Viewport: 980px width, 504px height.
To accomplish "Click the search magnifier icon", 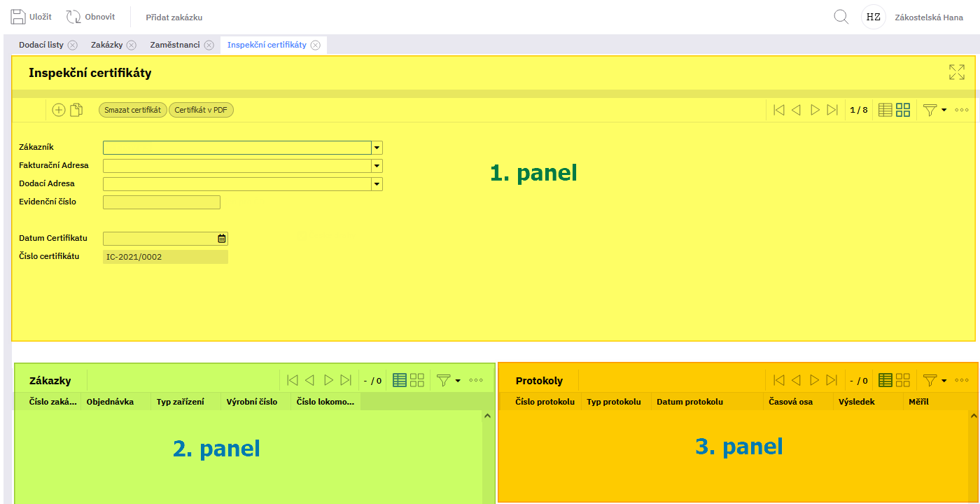I will [841, 17].
